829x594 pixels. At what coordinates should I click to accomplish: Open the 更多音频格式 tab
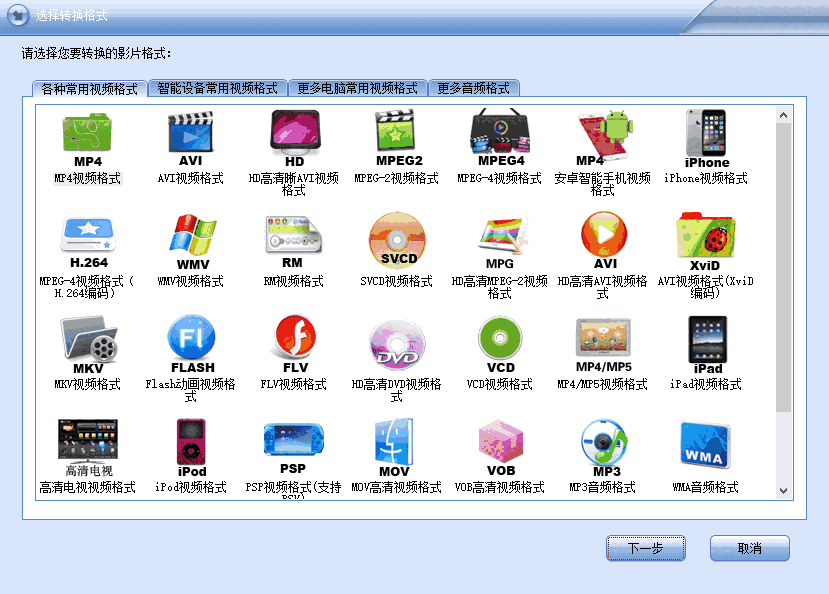coord(473,88)
